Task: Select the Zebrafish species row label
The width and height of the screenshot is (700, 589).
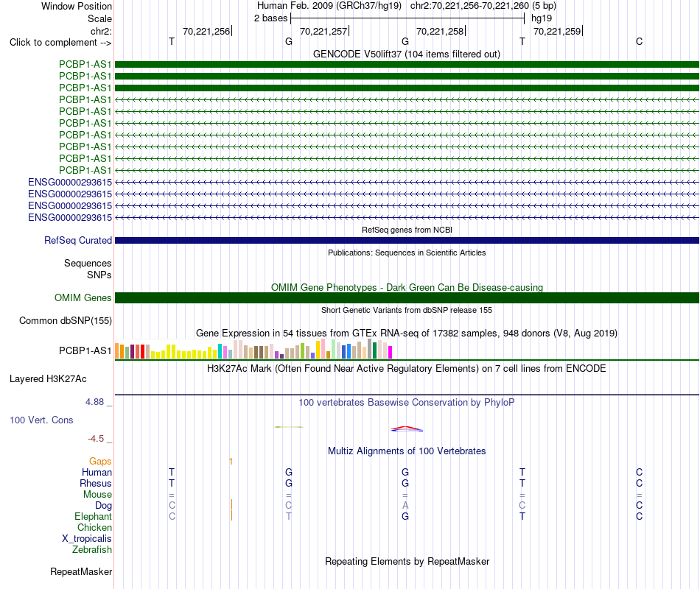Action: click(92, 550)
